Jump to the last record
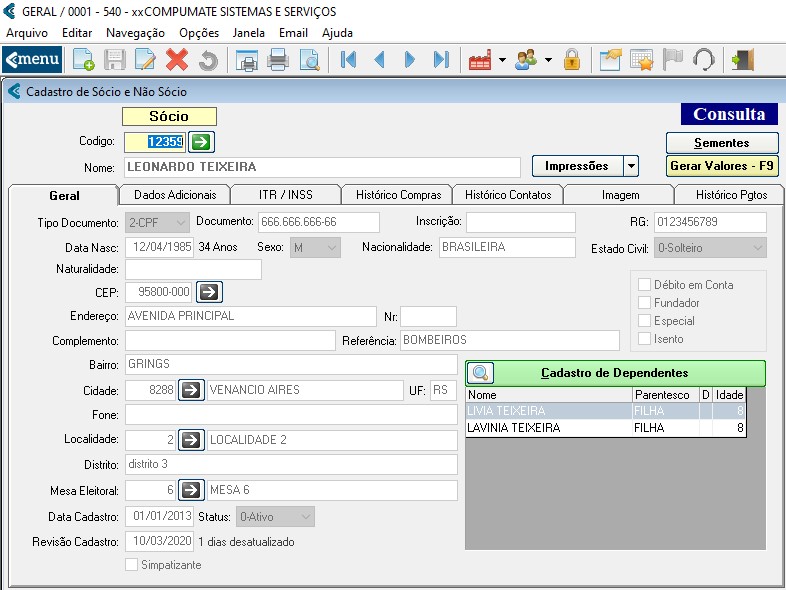 (x=440, y=60)
